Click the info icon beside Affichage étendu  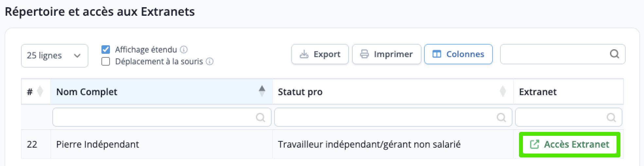pyautogui.click(x=184, y=50)
